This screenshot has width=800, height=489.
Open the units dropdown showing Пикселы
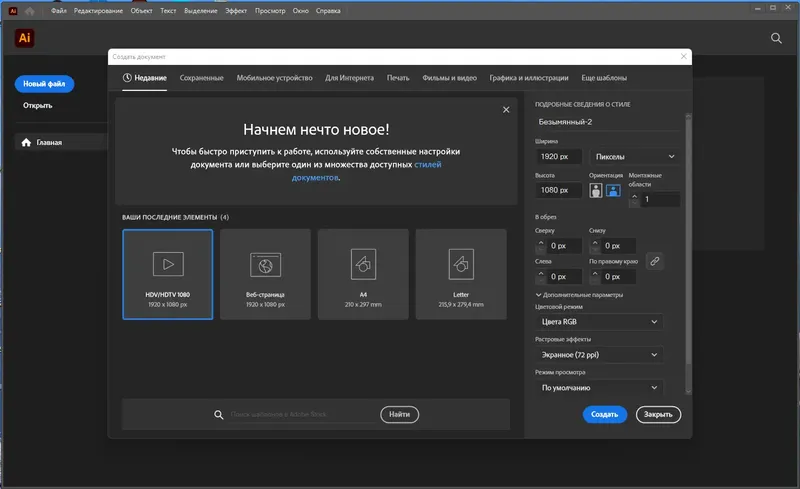pyautogui.click(x=635, y=157)
